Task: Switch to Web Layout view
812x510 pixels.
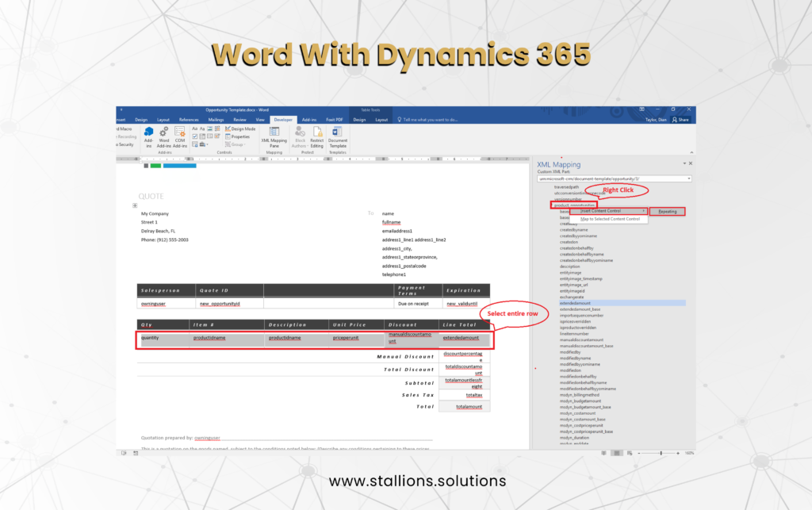Action: (x=629, y=453)
